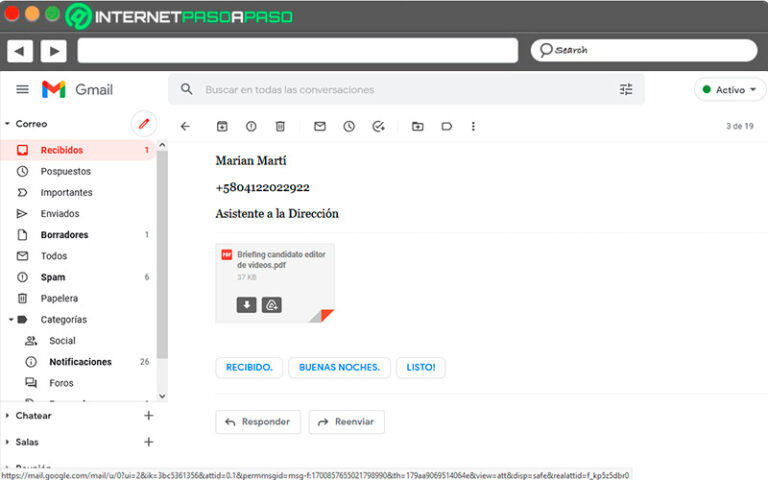768x480 pixels.
Task: Click the '3 de 19' message counter
Action: tap(739, 126)
